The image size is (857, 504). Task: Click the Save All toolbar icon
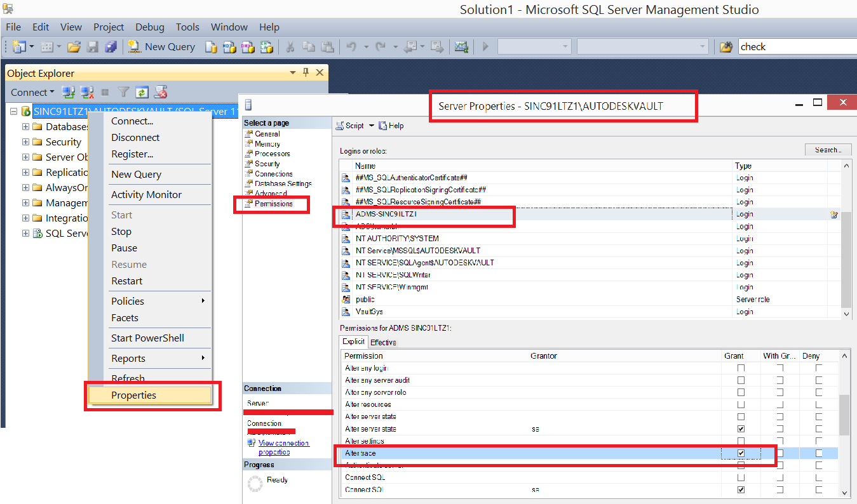[111, 46]
